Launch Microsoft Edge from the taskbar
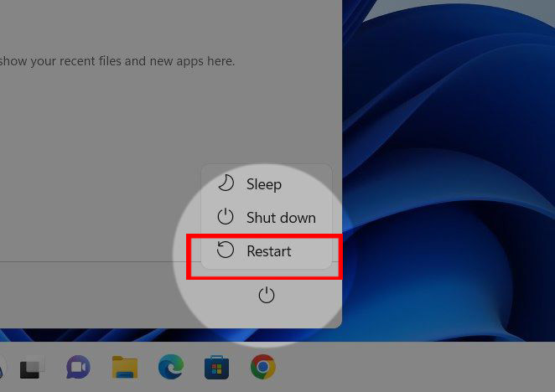Image resolution: width=555 pixels, height=392 pixels. pos(171,367)
